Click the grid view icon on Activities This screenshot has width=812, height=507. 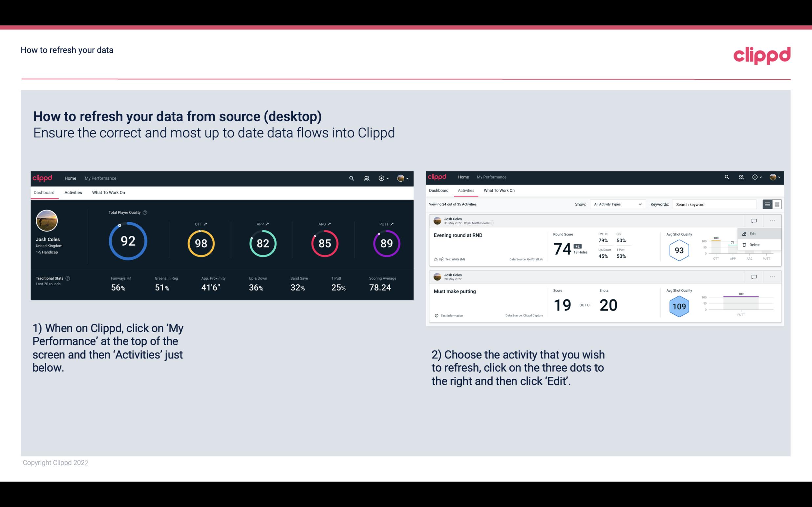777,204
